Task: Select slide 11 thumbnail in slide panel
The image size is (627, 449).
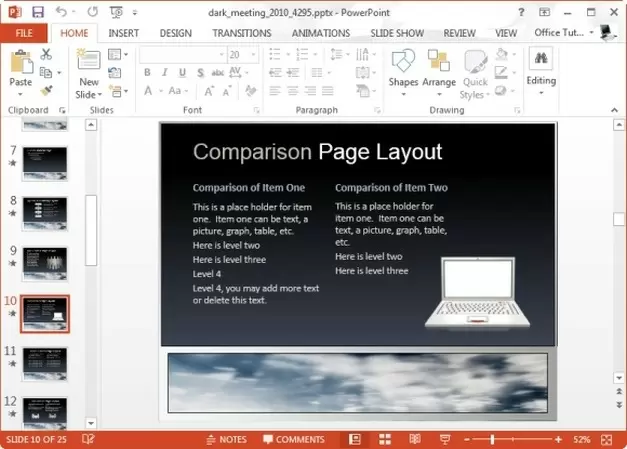Action: 44,362
